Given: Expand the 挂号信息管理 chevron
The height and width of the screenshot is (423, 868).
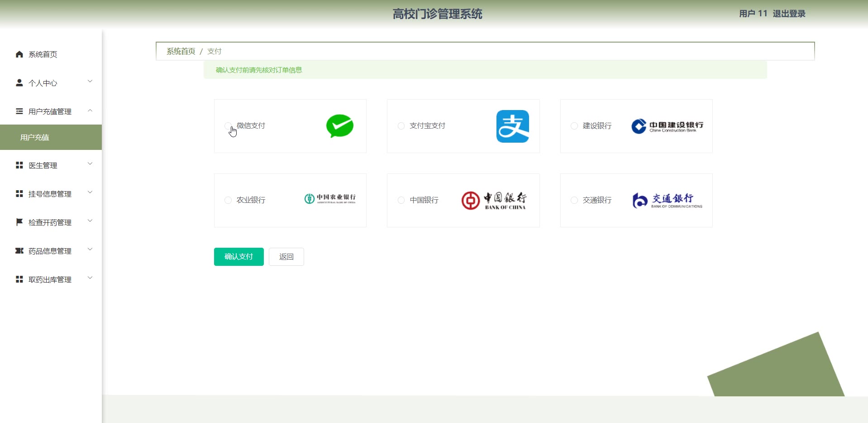Looking at the screenshot, I should (90, 192).
